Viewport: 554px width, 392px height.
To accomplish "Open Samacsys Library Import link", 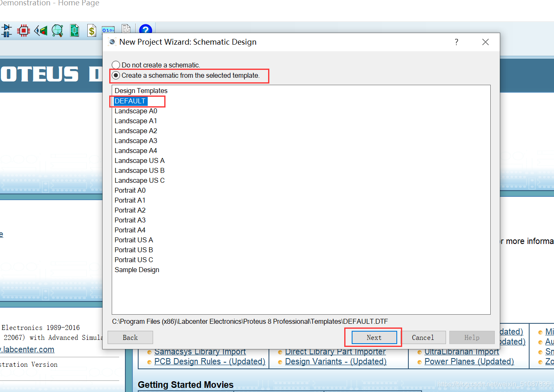I will [x=200, y=351].
